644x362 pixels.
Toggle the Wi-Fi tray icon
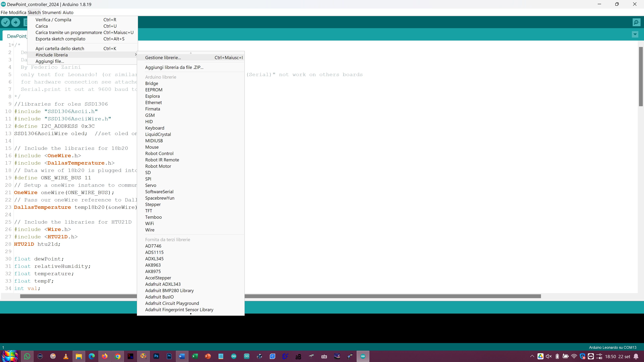[x=574, y=356]
